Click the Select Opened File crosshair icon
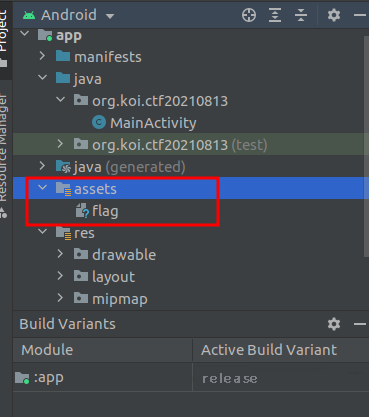369x417 pixels. (249, 15)
